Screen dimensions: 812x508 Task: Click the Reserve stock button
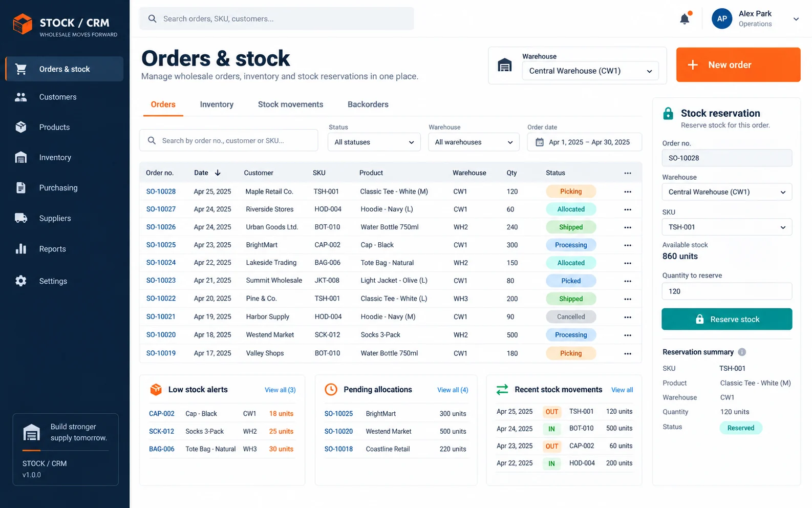[727, 319]
